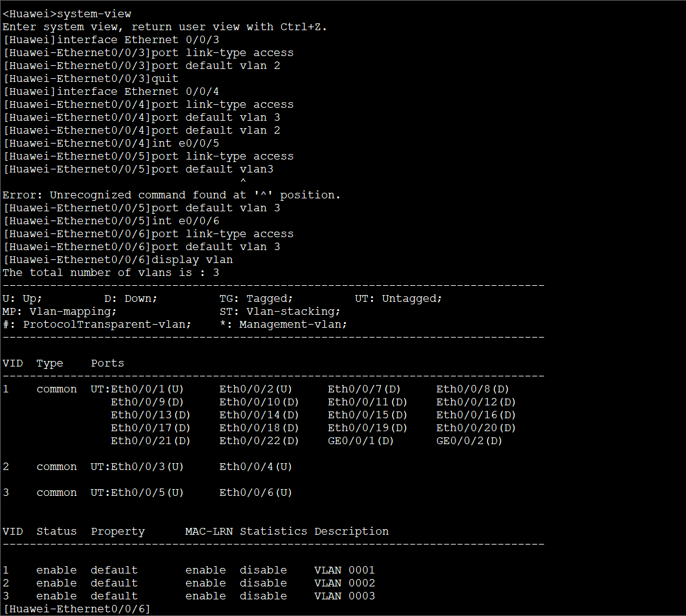The width and height of the screenshot is (686, 616).
Task: Click the 'Property' column header
Action: [118, 532]
